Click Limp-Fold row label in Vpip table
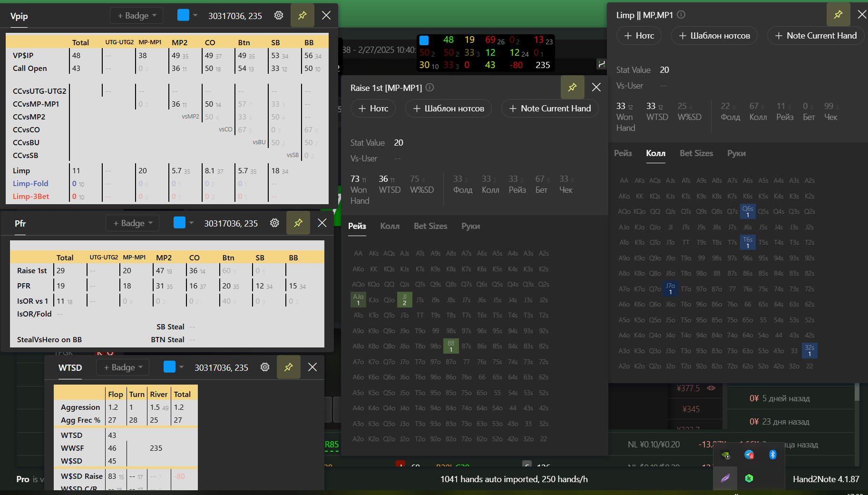 (x=30, y=184)
